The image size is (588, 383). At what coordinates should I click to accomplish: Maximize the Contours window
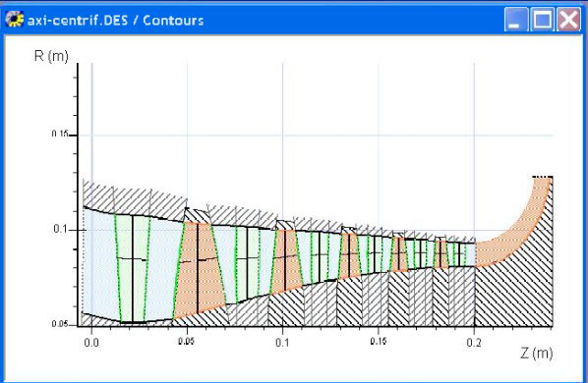pyautogui.click(x=542, y=20)
